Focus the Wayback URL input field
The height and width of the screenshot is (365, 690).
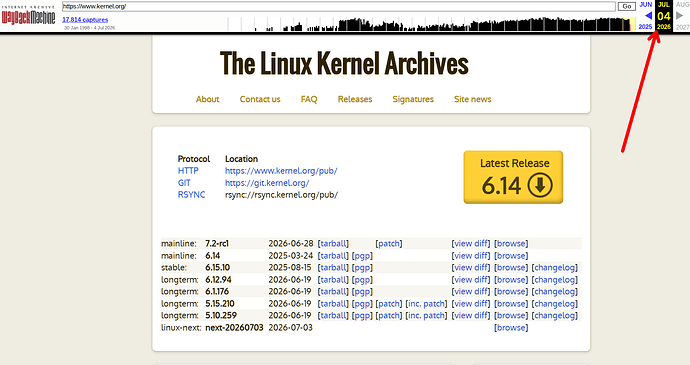coord(338,6)
